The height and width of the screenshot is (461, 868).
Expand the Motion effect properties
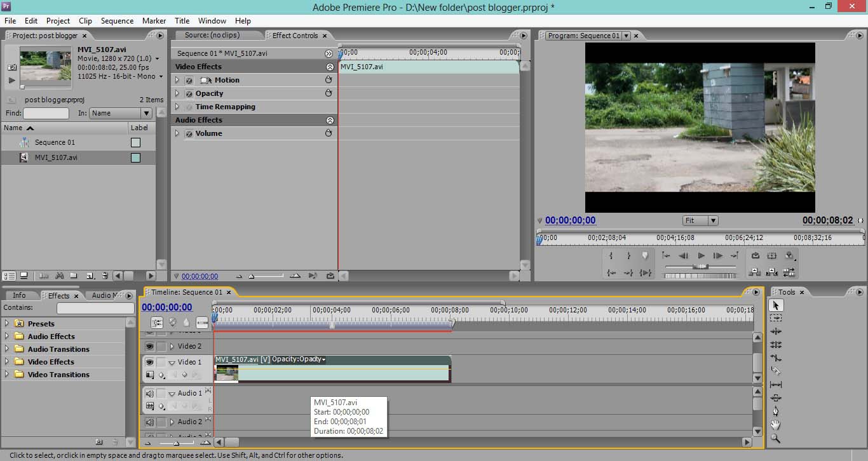[x=177, y=81]
